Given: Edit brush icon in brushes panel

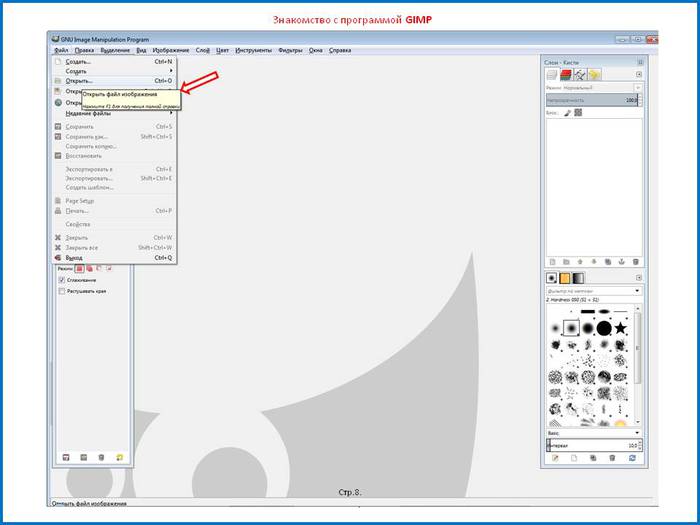Looking at the screenshot, I should tap(555, 458).
